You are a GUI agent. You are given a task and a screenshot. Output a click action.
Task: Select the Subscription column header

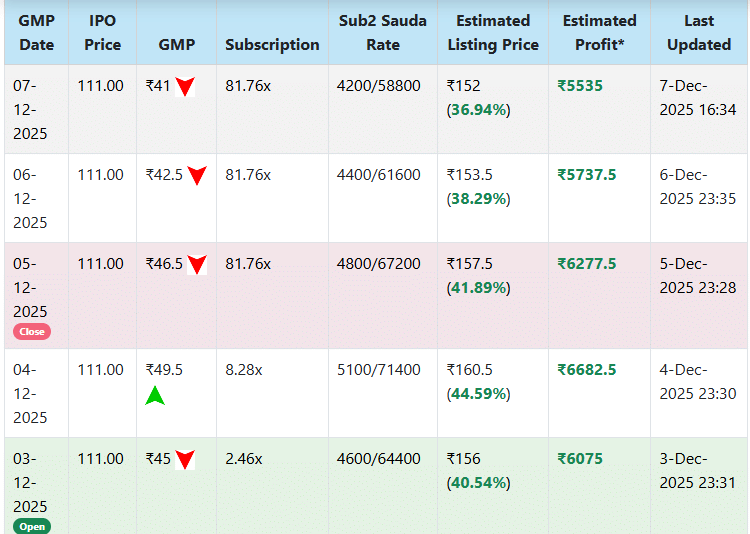(272, 44)
